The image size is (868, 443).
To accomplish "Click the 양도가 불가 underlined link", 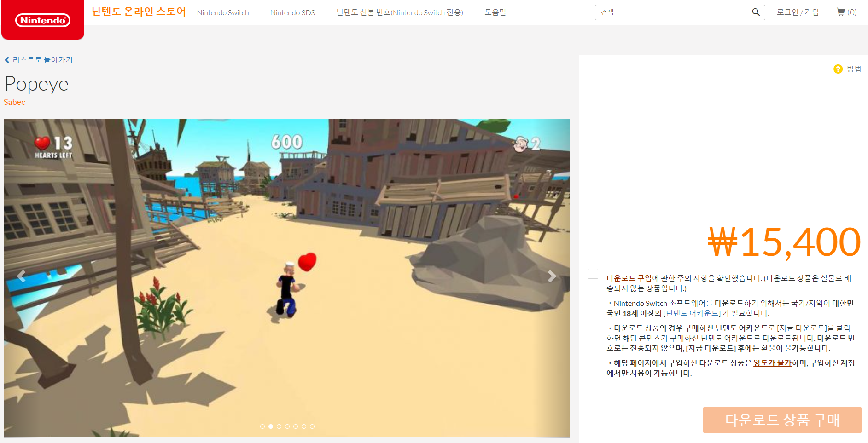I will [x=772, y=363].
